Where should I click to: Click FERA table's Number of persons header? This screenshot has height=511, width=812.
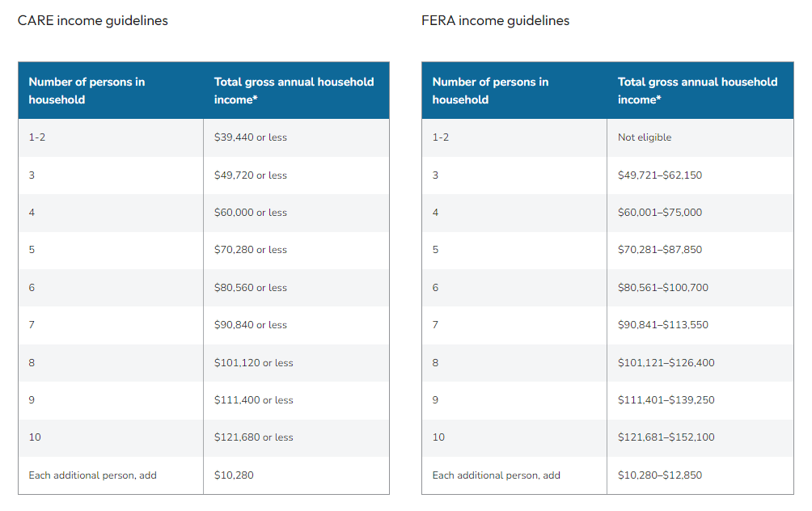490,91
